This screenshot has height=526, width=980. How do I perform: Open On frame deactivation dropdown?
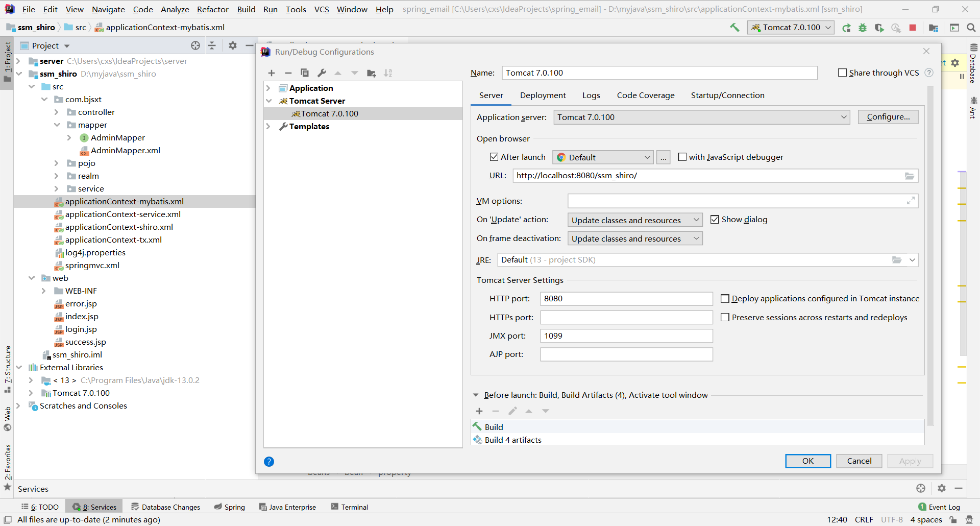(635, 238)
